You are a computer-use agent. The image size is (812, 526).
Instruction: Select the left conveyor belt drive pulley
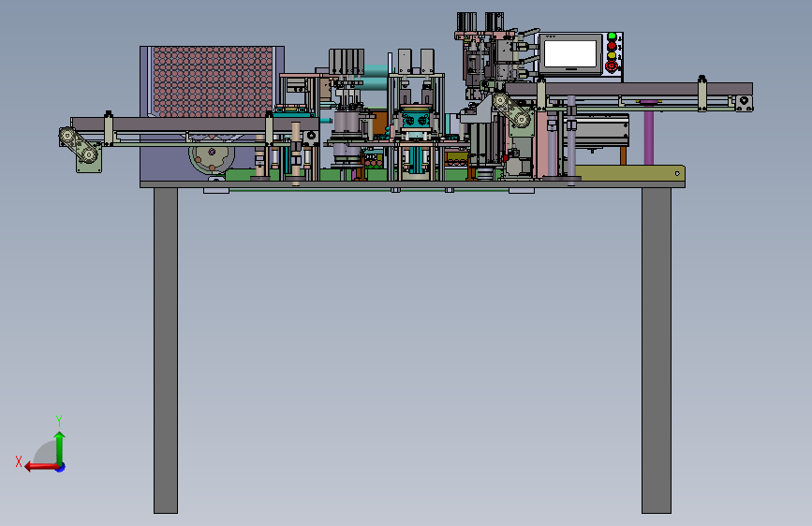coord(67,136)
